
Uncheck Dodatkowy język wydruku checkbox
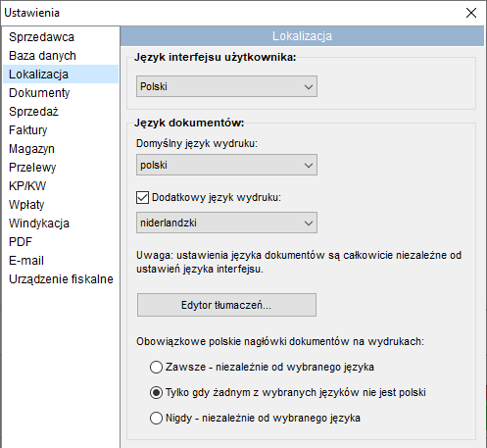click(x=142, y=198)
